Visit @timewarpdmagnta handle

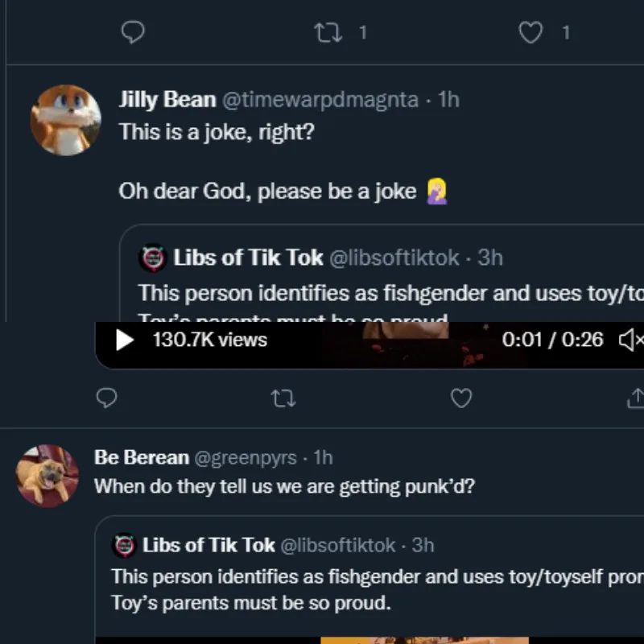pos(320,100)
